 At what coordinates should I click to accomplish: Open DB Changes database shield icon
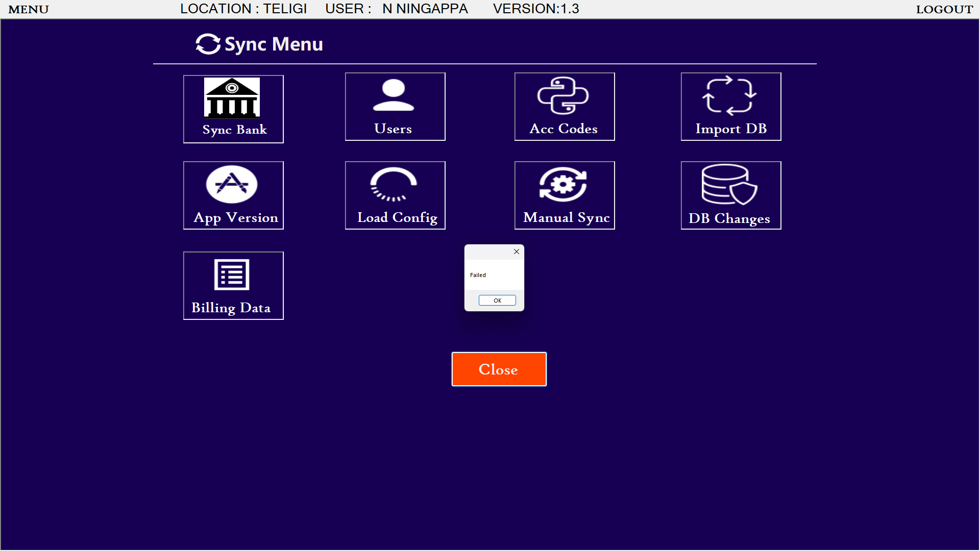point(729,184)
